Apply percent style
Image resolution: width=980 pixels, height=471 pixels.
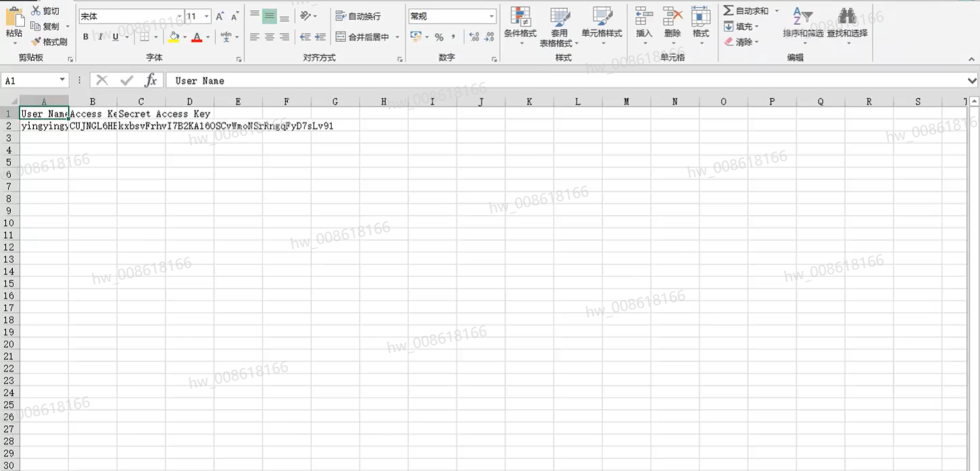(439, 37)
